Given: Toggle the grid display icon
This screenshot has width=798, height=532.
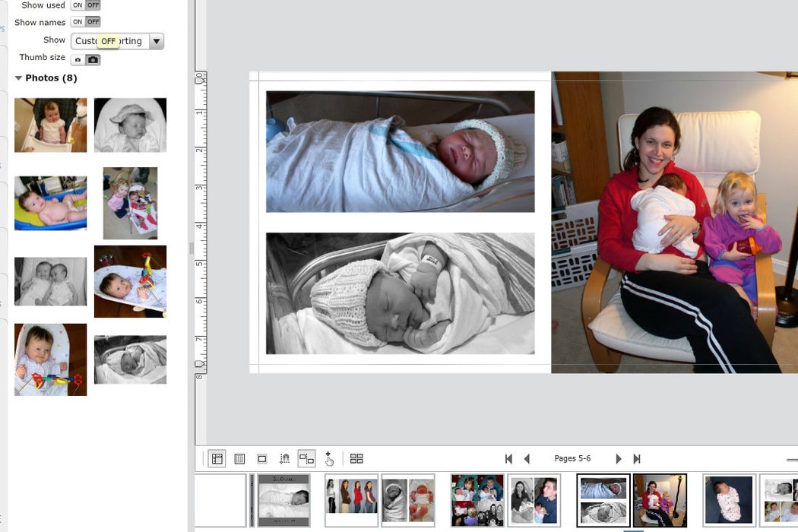Looking at the screenshot, I should coord(239,458).
